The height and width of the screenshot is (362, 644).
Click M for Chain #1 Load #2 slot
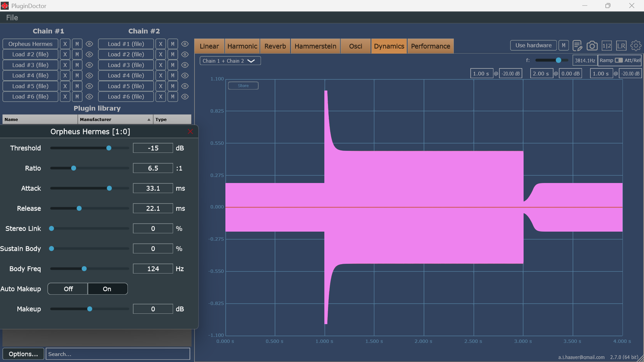click(77, 54)
